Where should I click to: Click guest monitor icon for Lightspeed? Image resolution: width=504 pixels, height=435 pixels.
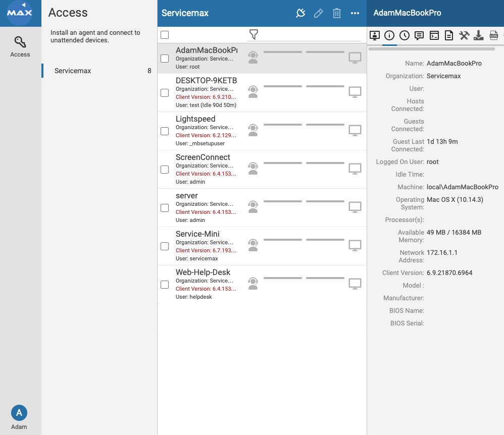pyautogui.click(x=355, y=130)
